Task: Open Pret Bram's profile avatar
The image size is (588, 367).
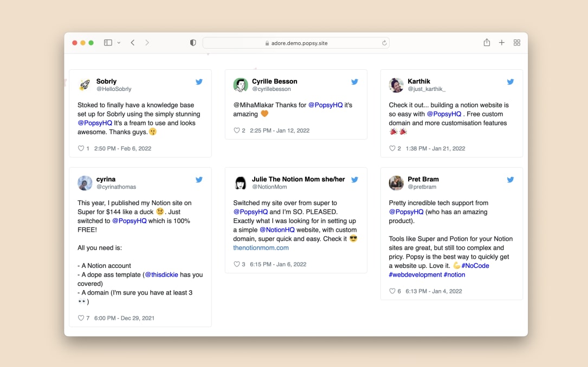Action: coord(396,183)
